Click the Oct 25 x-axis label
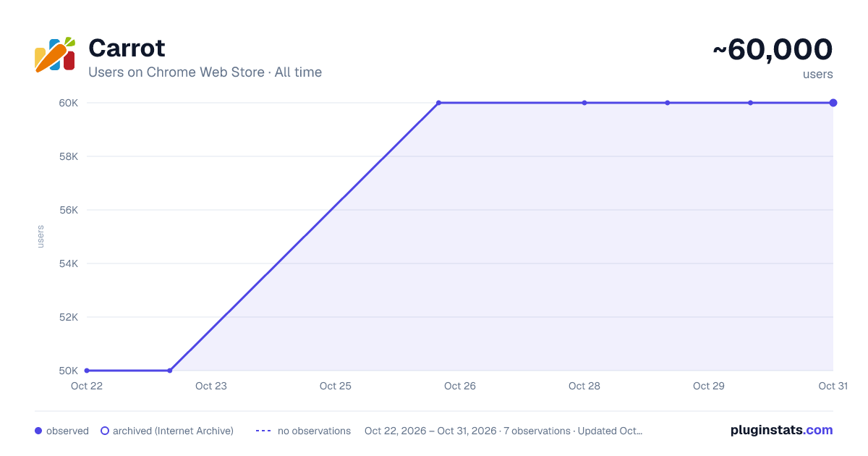Screen dimensions: 868x456 [336, 386]
